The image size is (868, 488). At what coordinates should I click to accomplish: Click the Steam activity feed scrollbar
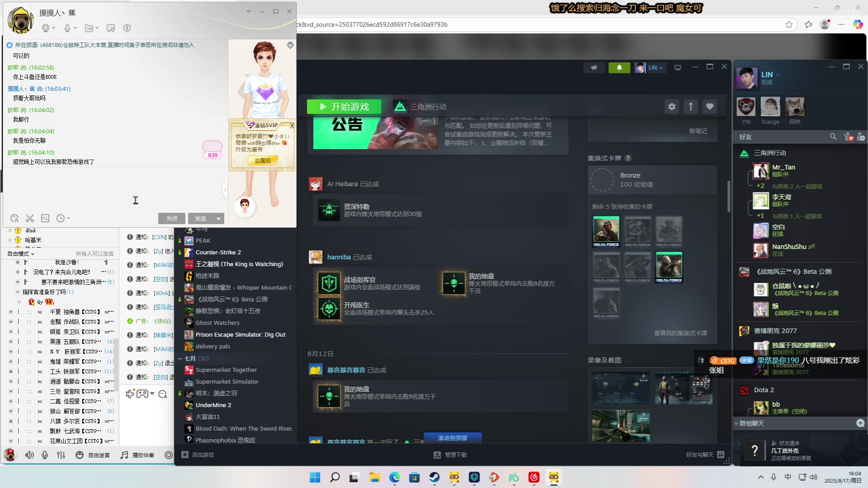click(x=728, y=197)
